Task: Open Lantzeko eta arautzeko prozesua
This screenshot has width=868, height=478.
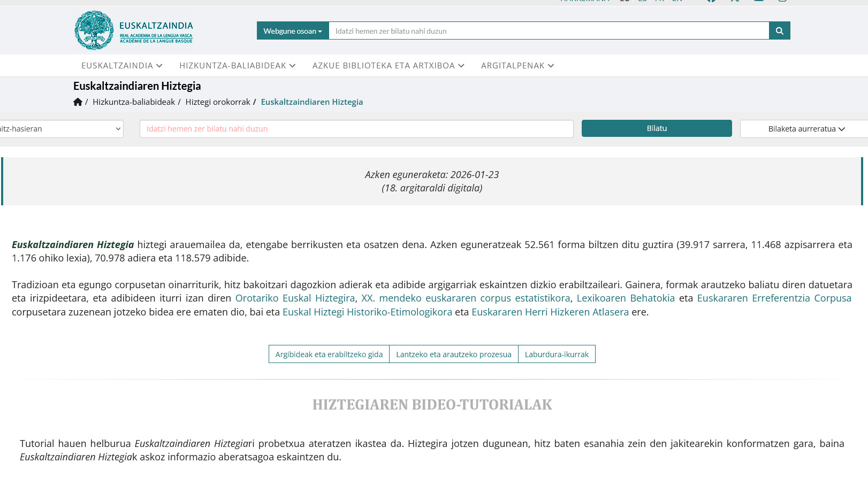Action: 453,354
